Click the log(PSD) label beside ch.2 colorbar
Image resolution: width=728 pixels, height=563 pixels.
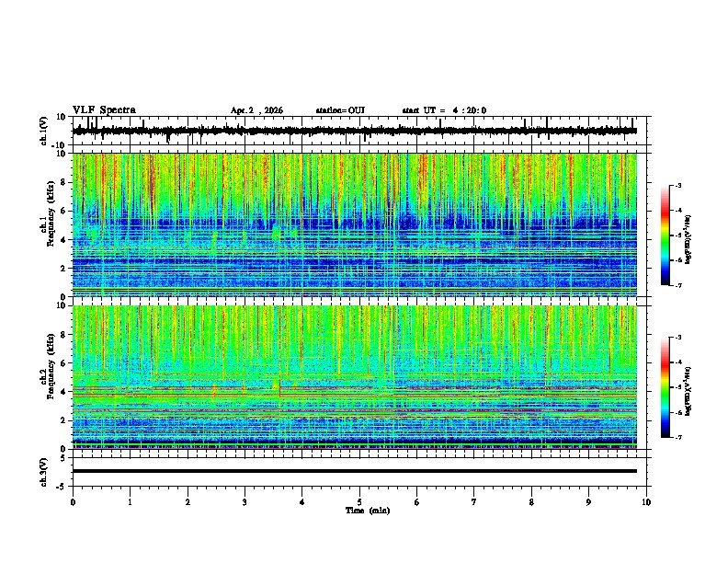pyautogui.click(x=688, y=391)
